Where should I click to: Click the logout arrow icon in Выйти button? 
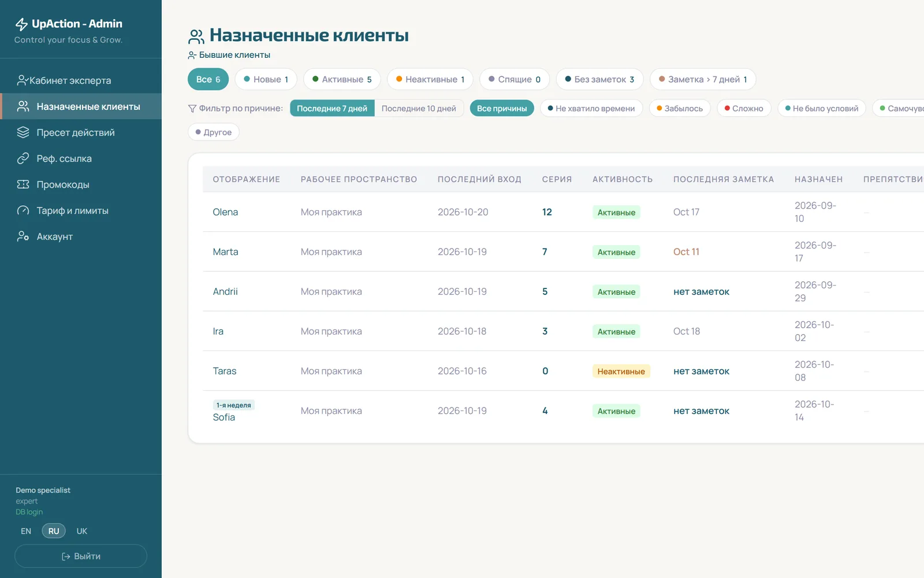[66, 557]
